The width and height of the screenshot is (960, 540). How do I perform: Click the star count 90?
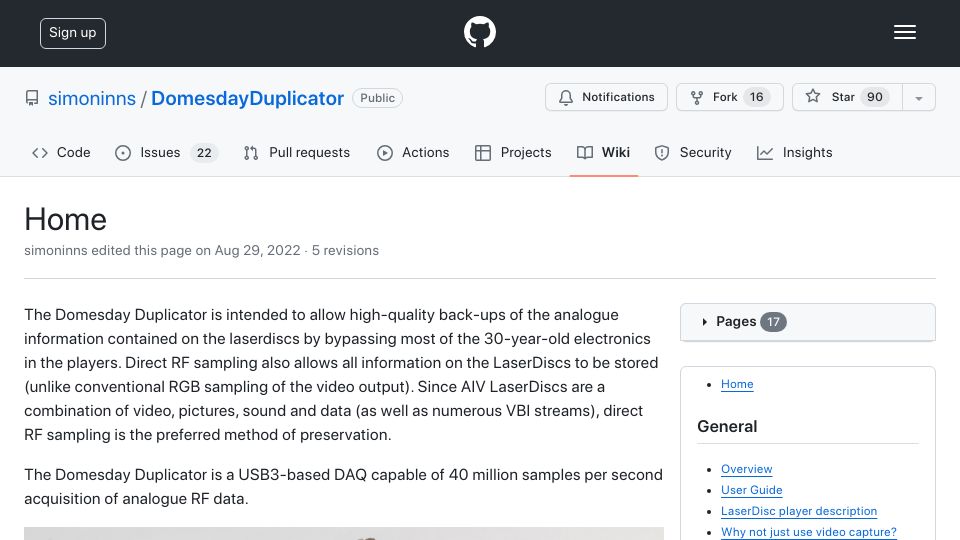874,97
